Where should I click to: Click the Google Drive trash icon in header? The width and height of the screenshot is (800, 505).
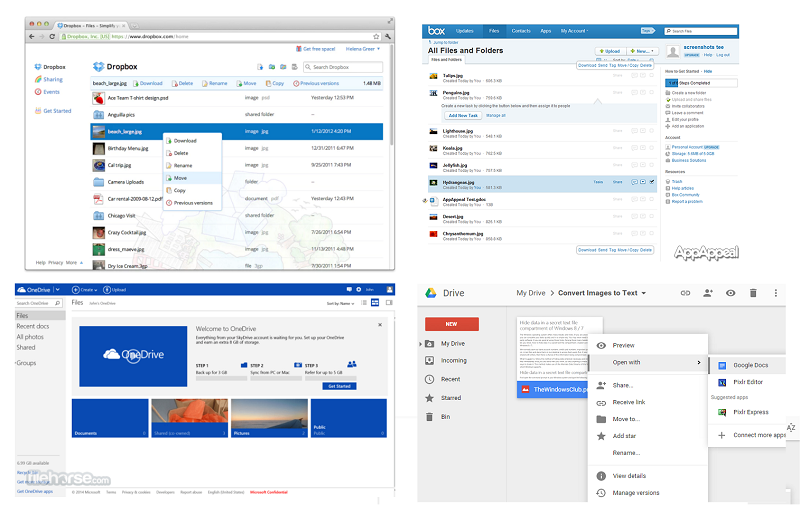[753, 293]
